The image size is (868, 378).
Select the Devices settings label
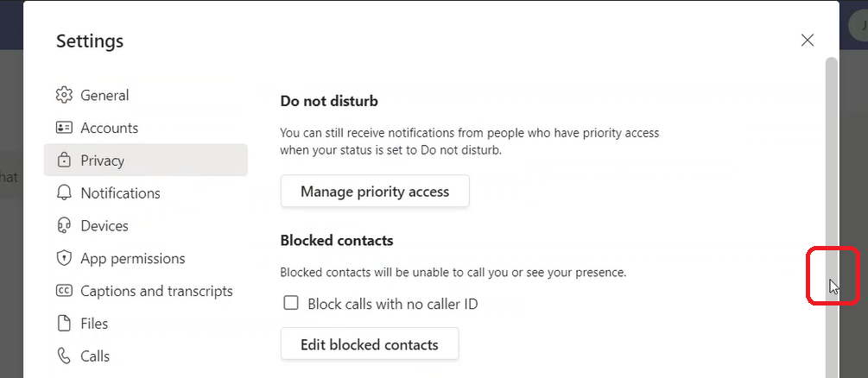tap(105, 226)
